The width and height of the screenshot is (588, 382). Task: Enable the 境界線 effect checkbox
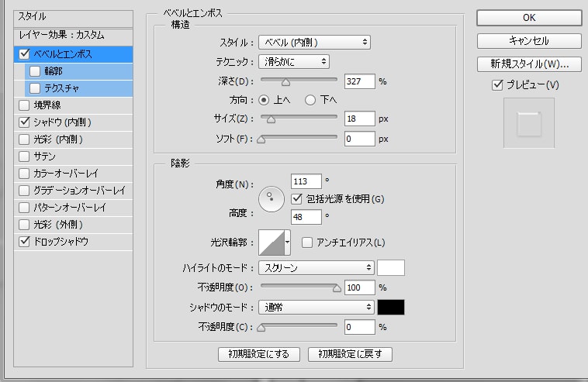(x=24, y=105)
